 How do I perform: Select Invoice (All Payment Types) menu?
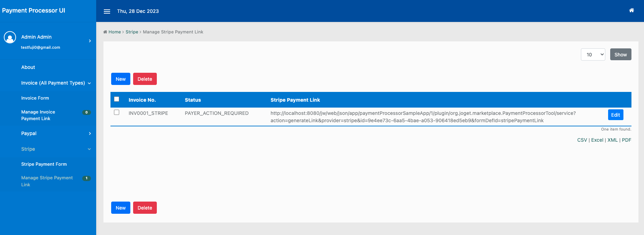pyautogui.click(x=53, y=83)
